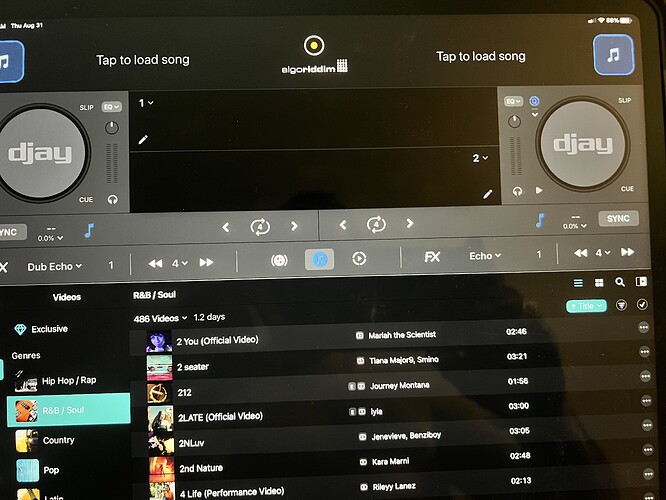Open the sampler circle icon
Viewport: 666px width, 500px height.
359,258
